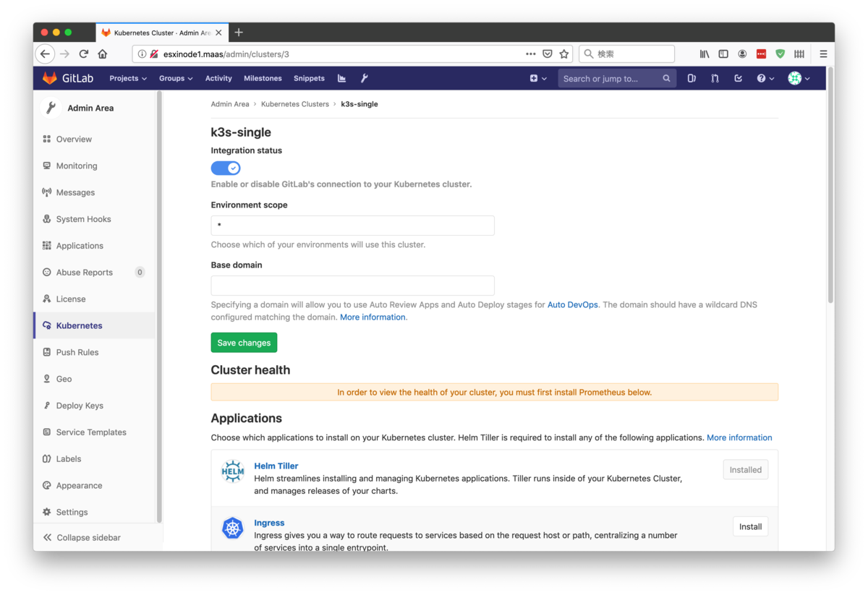The height and width of the screenshot is (595, 868).
Task: Click the Kubernetes Clusters breadcrumb
Action: tap(295, 104)
